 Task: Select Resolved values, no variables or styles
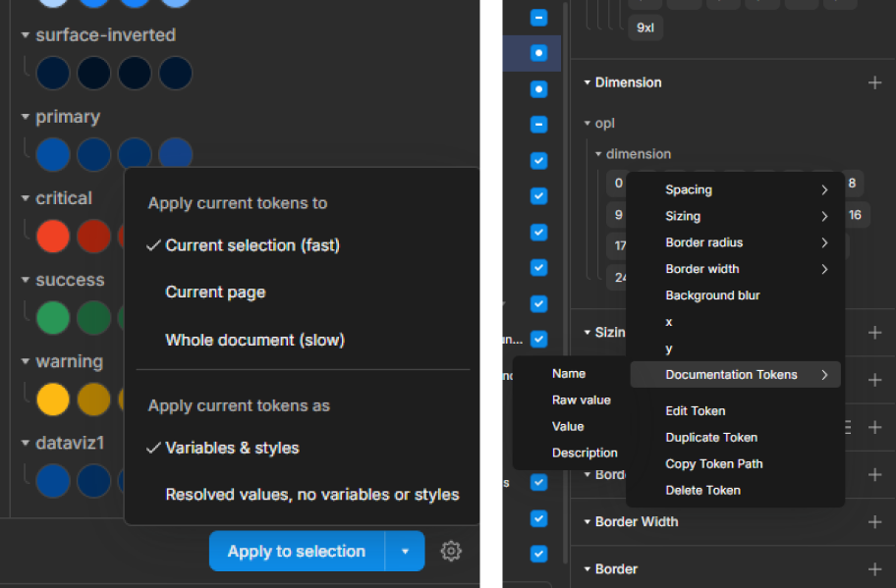pyautogui.click(x=311, y=495)
